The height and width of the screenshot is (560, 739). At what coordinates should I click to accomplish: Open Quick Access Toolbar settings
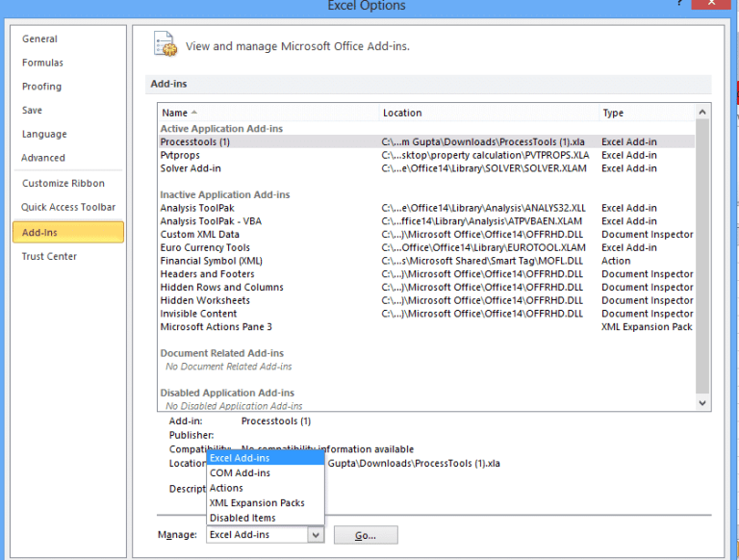pos(68,207)
